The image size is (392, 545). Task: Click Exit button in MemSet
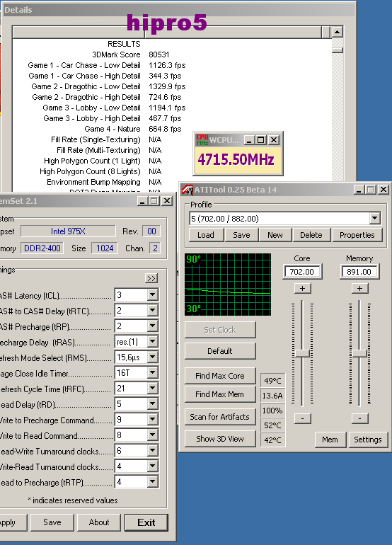pyautogui.click(x=146, y=522)
